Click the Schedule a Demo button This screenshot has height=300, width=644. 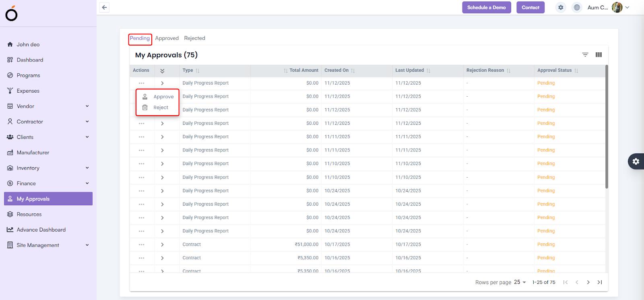coord(486,7)
